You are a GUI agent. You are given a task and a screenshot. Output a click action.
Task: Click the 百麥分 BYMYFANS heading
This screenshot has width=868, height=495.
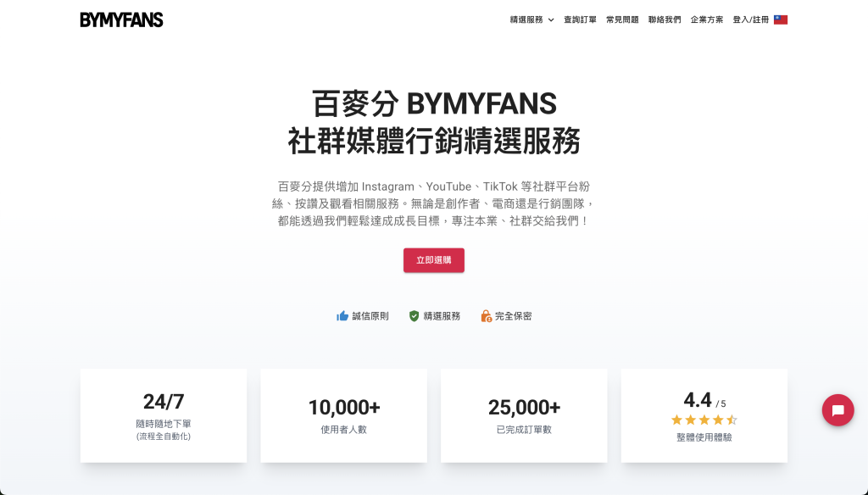[435, 103]
